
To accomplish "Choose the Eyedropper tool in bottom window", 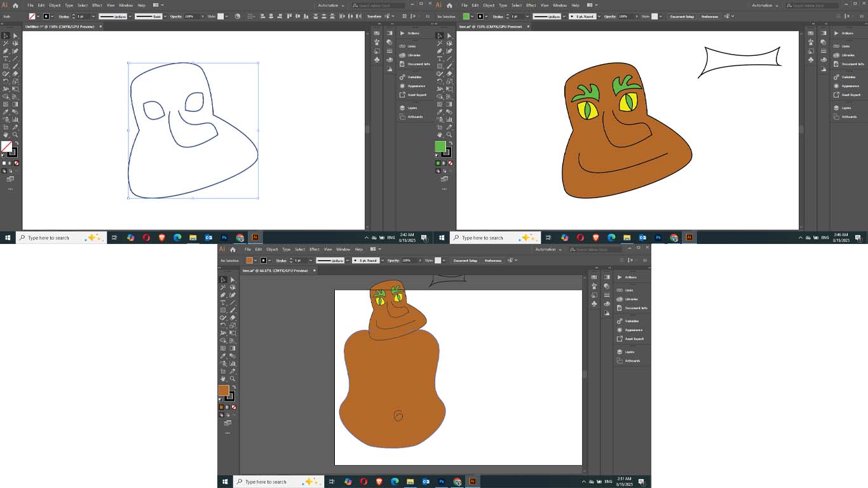I will coord(223,356).
